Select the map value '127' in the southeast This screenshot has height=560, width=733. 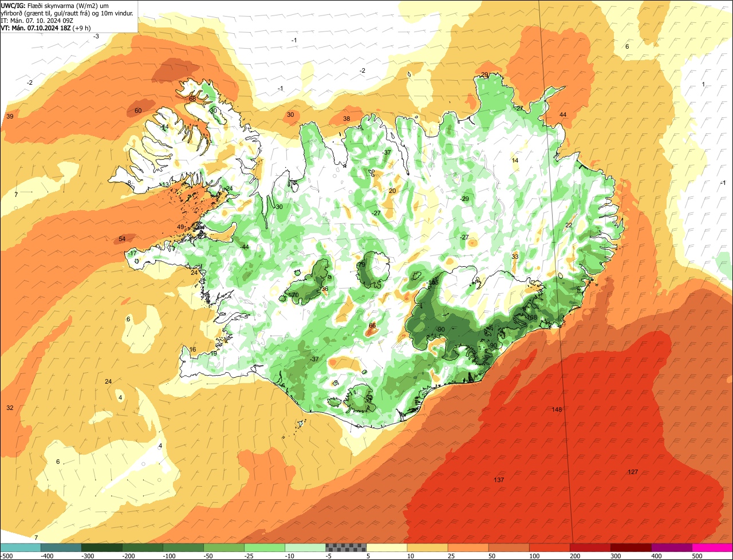[633, 472]
